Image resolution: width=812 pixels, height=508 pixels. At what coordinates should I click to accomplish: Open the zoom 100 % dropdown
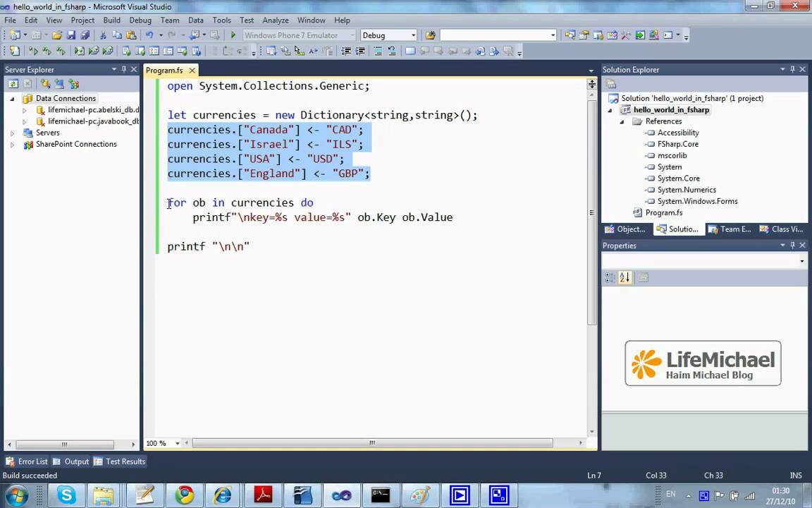point(177,443)
